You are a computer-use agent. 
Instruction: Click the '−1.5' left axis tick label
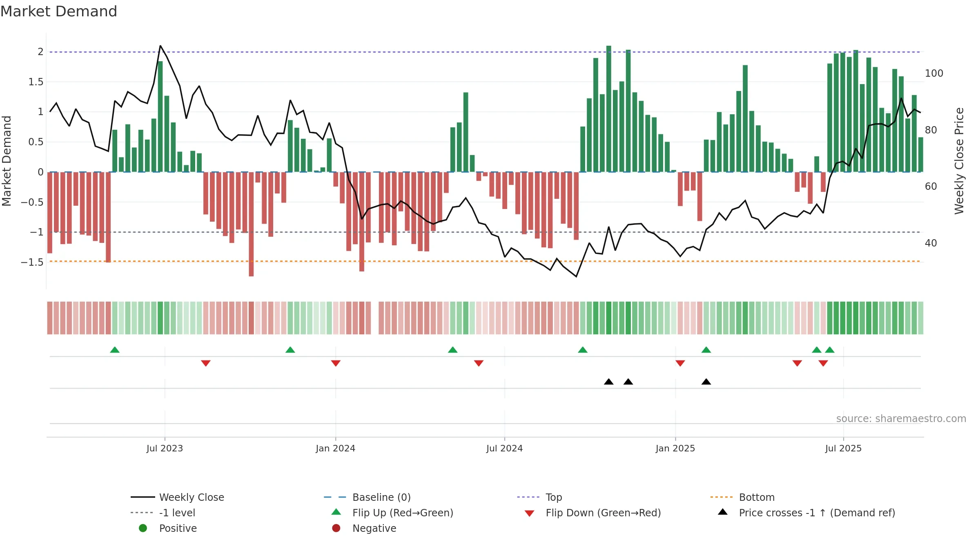32,262
